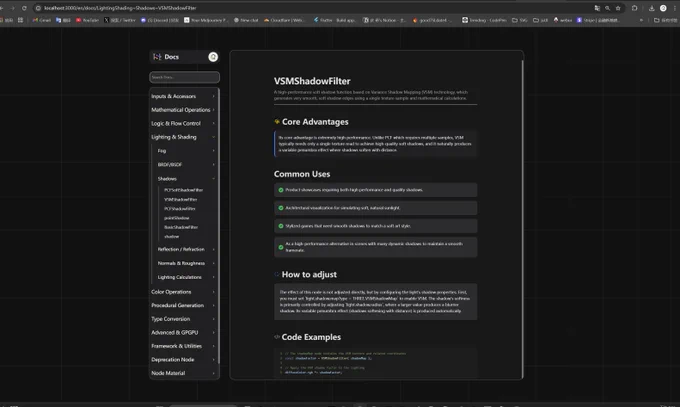Open the shadow doc page

pos(171,237)
